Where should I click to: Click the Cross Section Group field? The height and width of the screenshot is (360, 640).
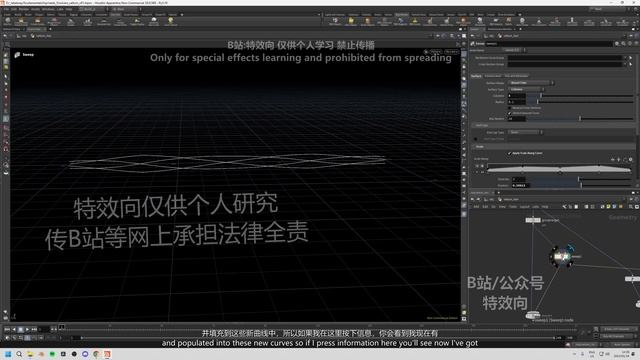click(565, 64)
